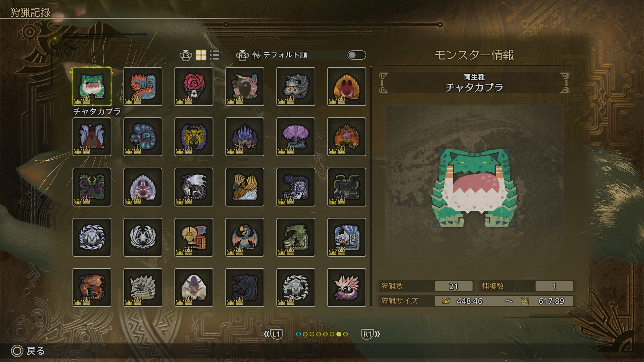Go to previous page with L1 arrow

pos(273,334)
